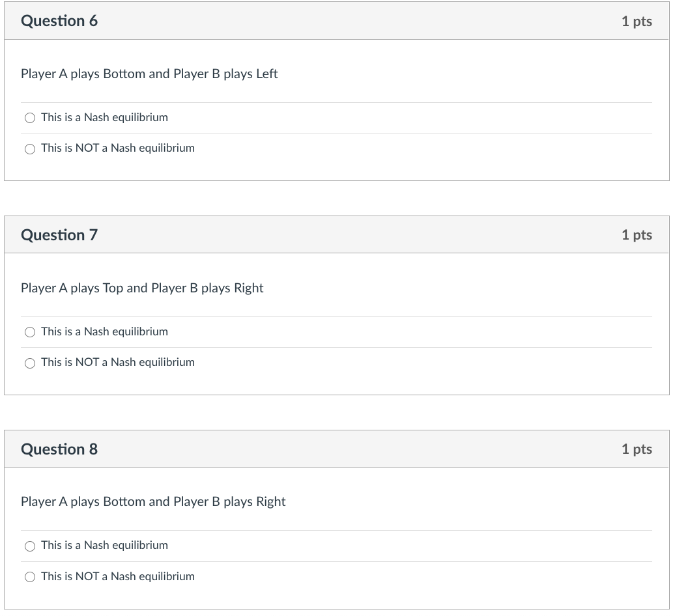Image resolution: width=675 pixels, height=616 pixels.
Task: Click the '1 pts' label for Question 6
Action: tap(637, 20)
